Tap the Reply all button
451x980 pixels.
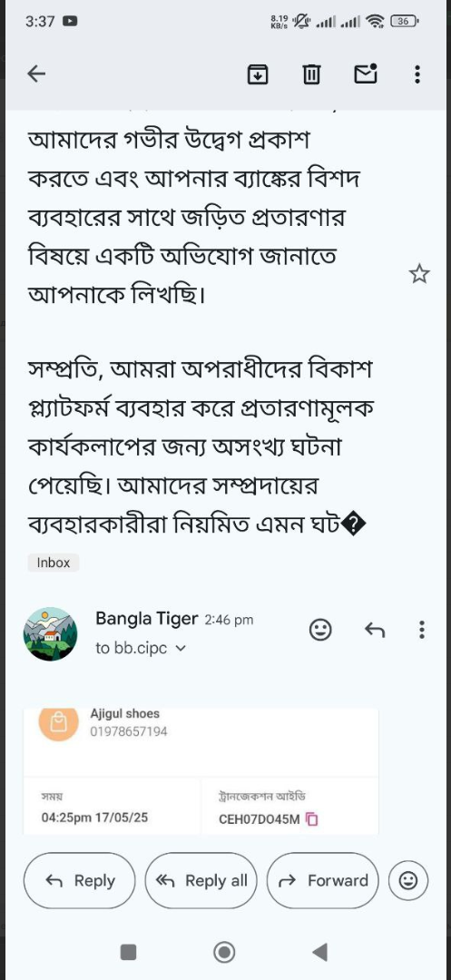point(201,880)
